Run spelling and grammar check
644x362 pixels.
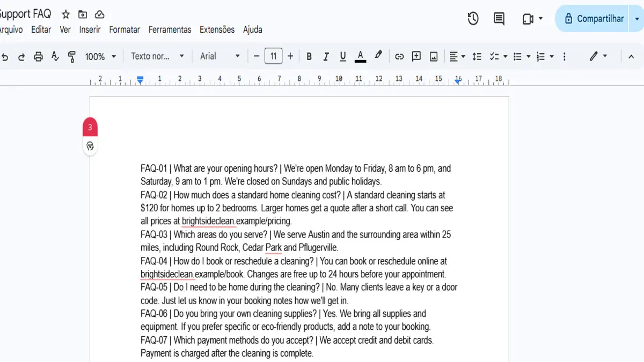(55, 56)
